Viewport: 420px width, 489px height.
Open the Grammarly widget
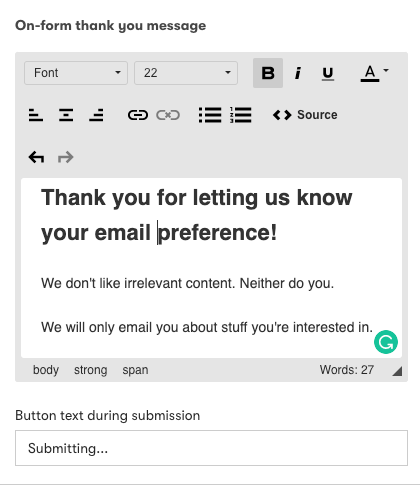point(386,342)
